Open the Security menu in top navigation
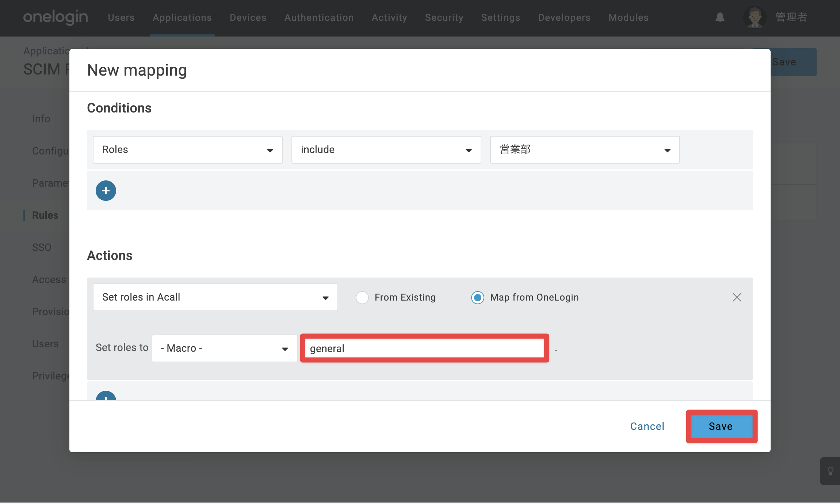The width and height of the screenshot is (840, 504). [444, 18]
